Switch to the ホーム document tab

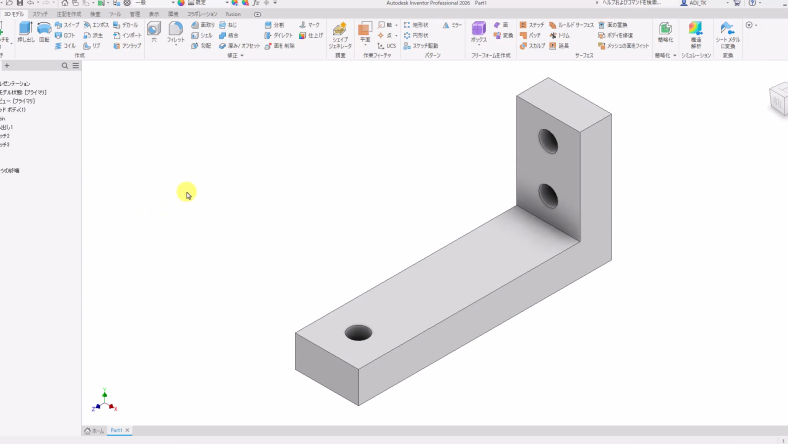(x=94, y=430)
